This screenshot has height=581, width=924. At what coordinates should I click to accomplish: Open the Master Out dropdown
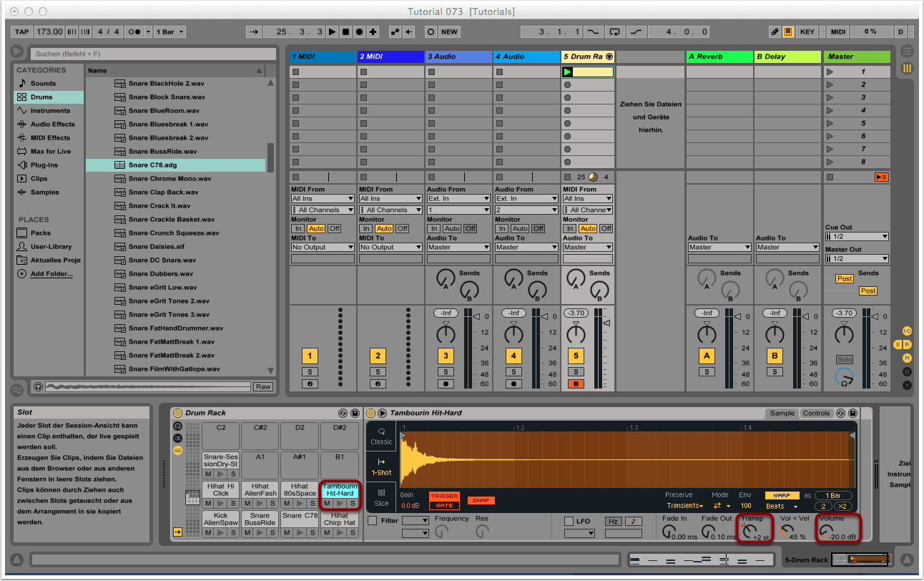856,259
